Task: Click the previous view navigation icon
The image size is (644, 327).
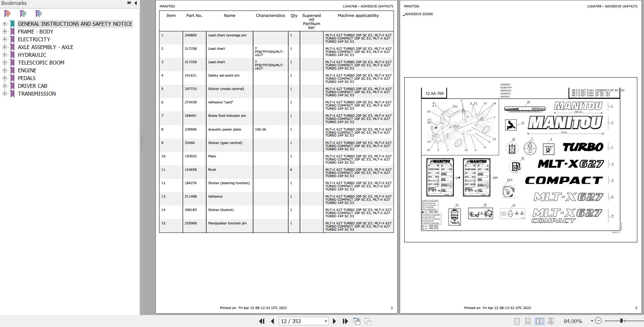Action: click(357, 321)
